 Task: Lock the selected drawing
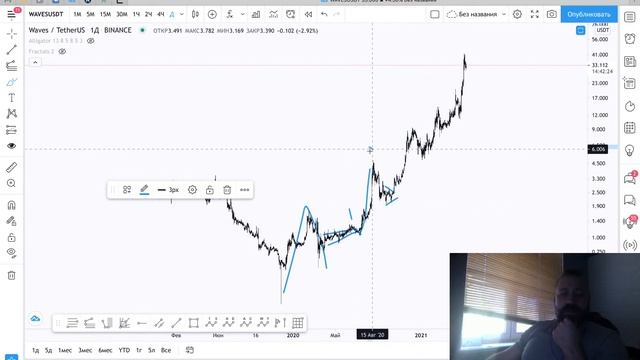click(x=210, y=190)
